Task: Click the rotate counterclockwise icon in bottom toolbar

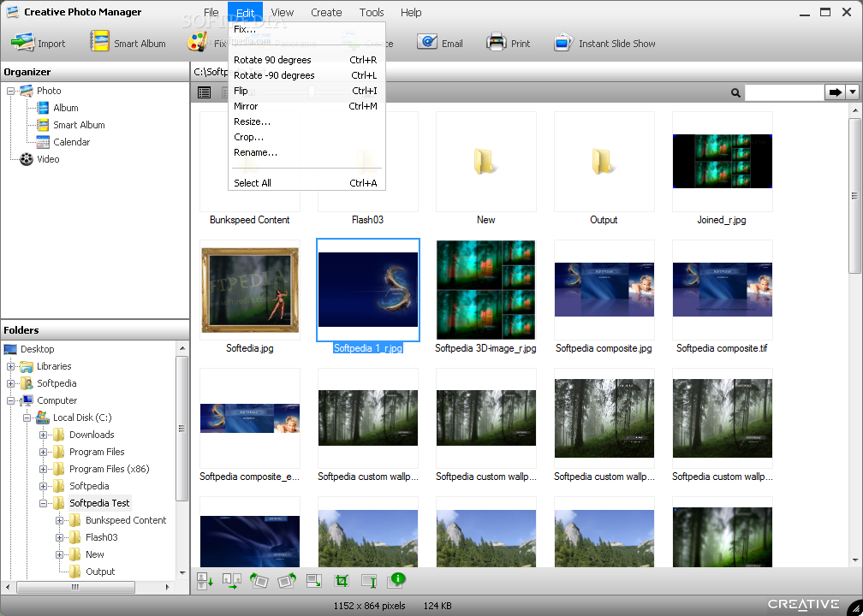Action: (259, 580)
